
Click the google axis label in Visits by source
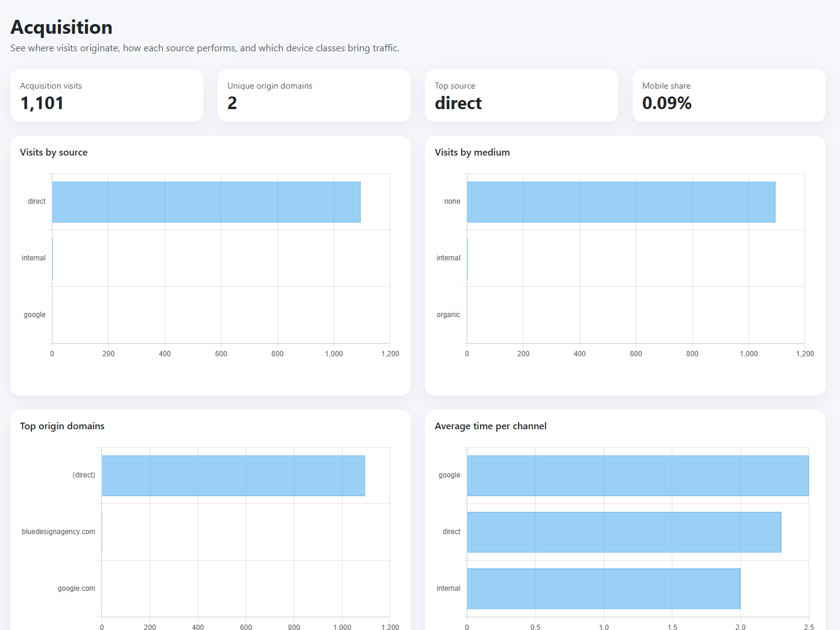point(34,314)
